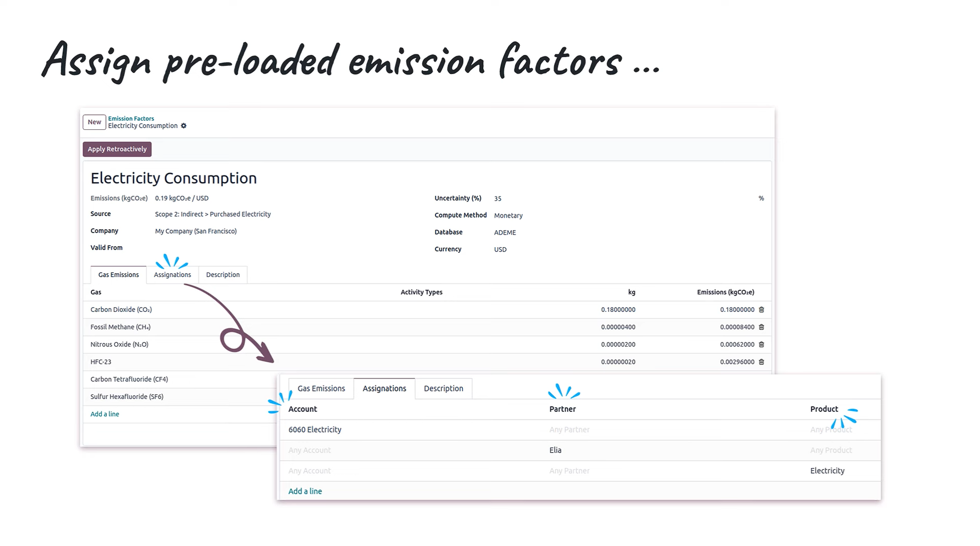Delete the Fossil Methane row via trash icon
980x546 pixels.
[761, 327]
